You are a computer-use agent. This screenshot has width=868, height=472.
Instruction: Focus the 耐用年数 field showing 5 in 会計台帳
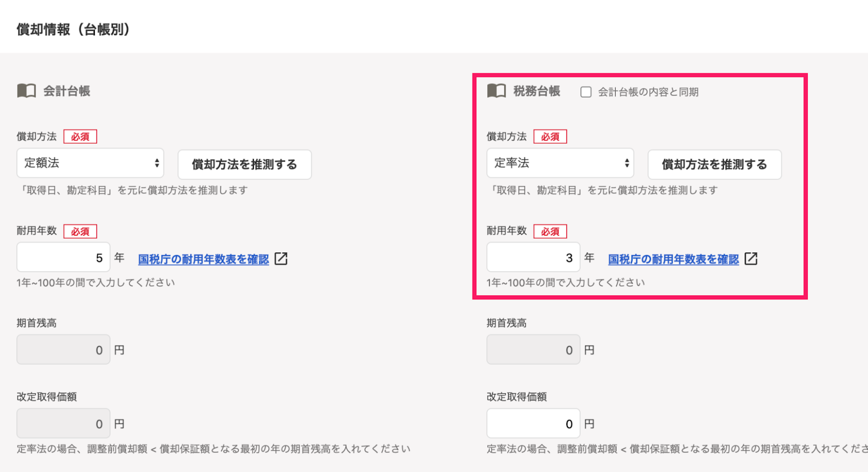[x=63, y=257]
